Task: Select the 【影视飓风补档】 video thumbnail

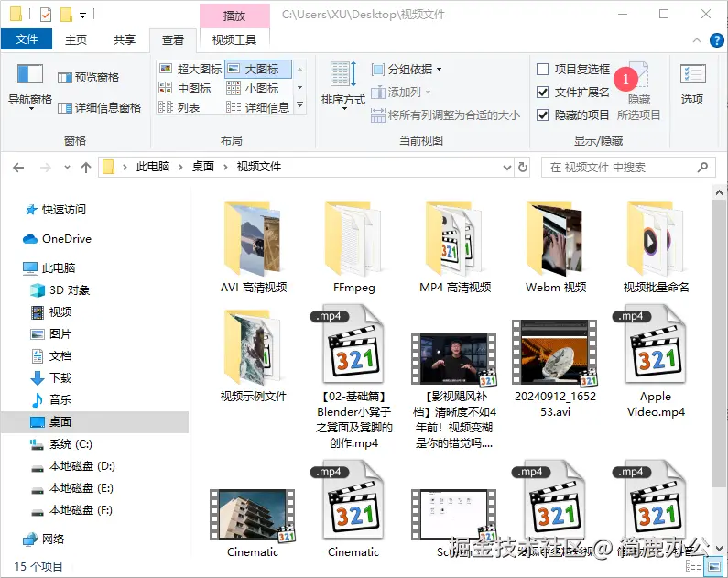Action: [454, 360]
